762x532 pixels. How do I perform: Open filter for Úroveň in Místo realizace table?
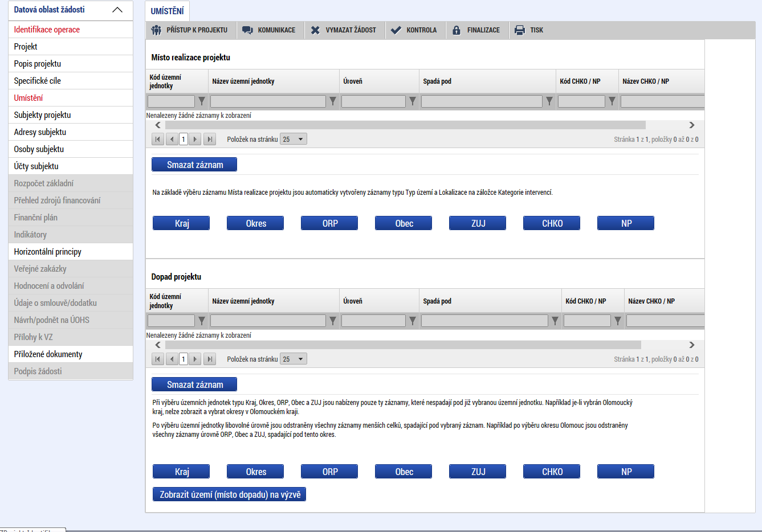pos(413,101)
